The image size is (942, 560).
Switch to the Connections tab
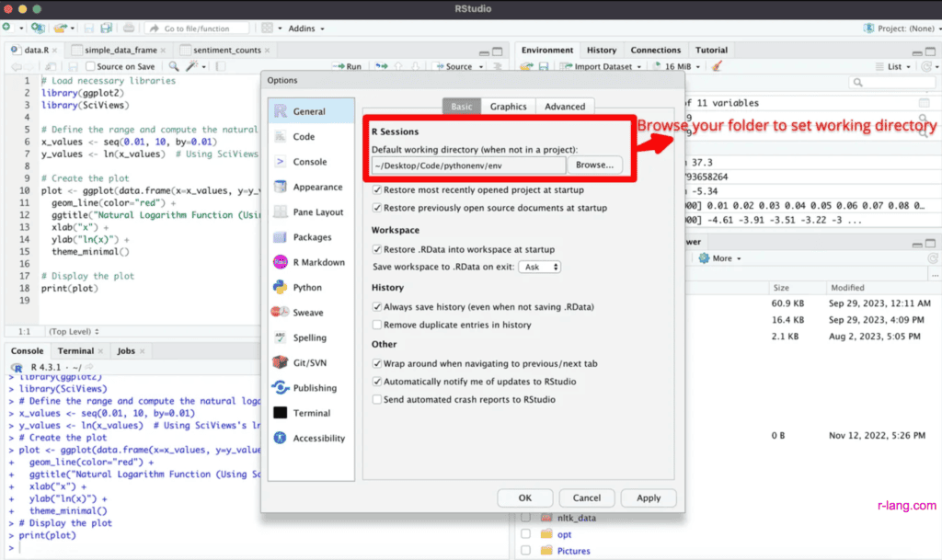[655, 50]
